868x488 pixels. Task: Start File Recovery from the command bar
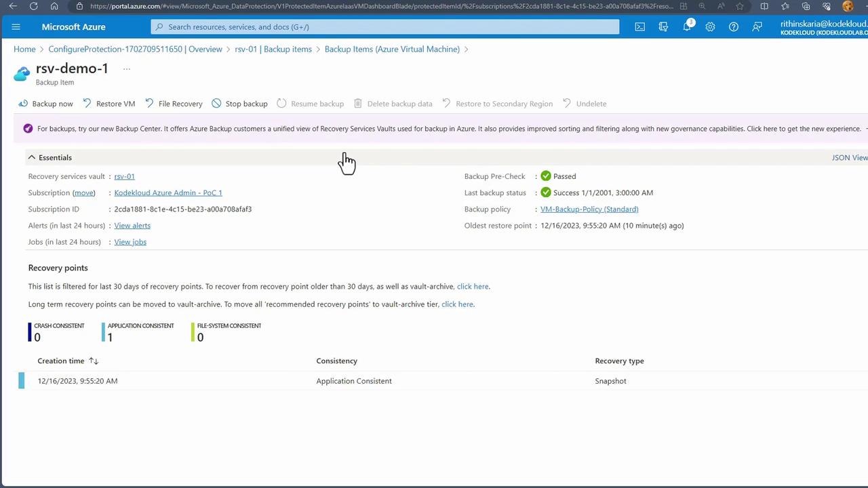174,104
